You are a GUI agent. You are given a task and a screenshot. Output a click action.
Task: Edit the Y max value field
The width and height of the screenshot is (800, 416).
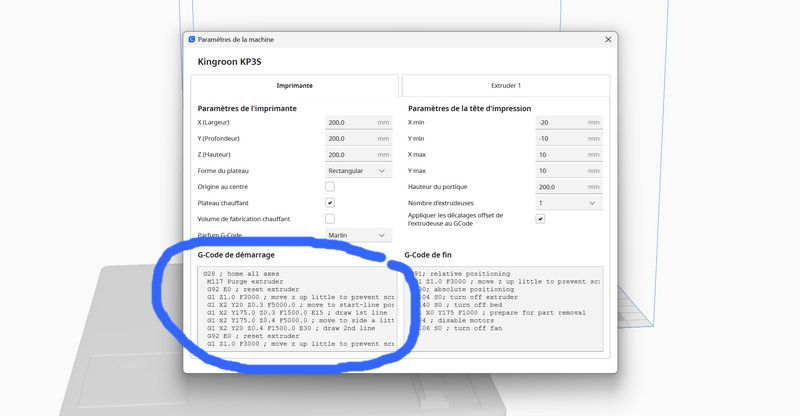point(569,171)
